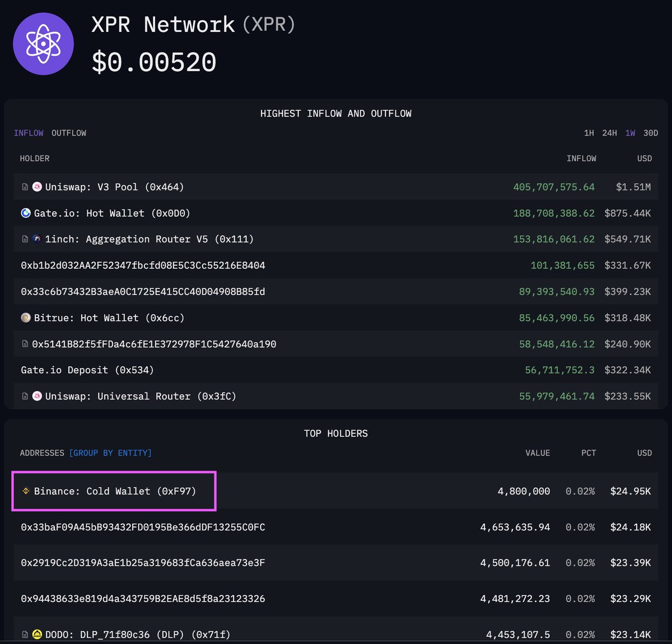Click the inflow amount 56,711,752.3
672x644 pixels.
560,370
